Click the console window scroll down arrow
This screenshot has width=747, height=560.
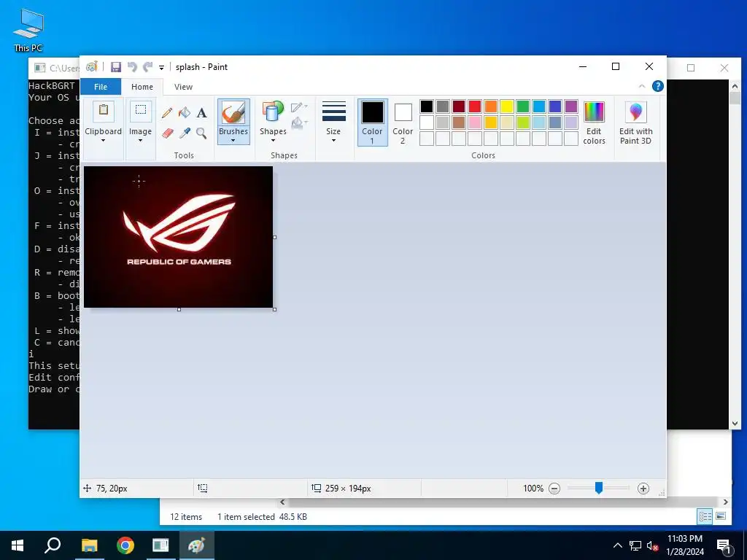click(735, 423)
